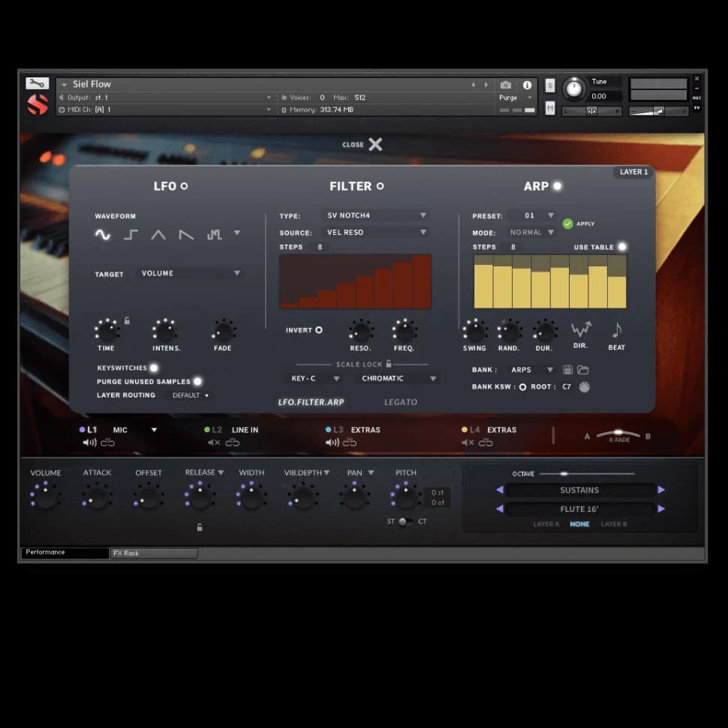Select the sine LFO waveform icon
The width and height of the screenshot is (728, 728).
pos(103,235)
